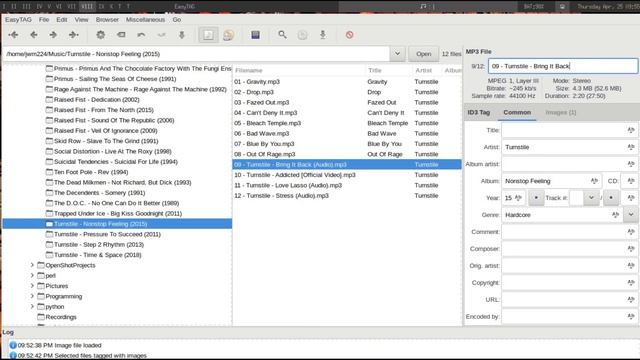
Task: Apply Artist tag to selected files icon
Action: (x=631, y=147)
